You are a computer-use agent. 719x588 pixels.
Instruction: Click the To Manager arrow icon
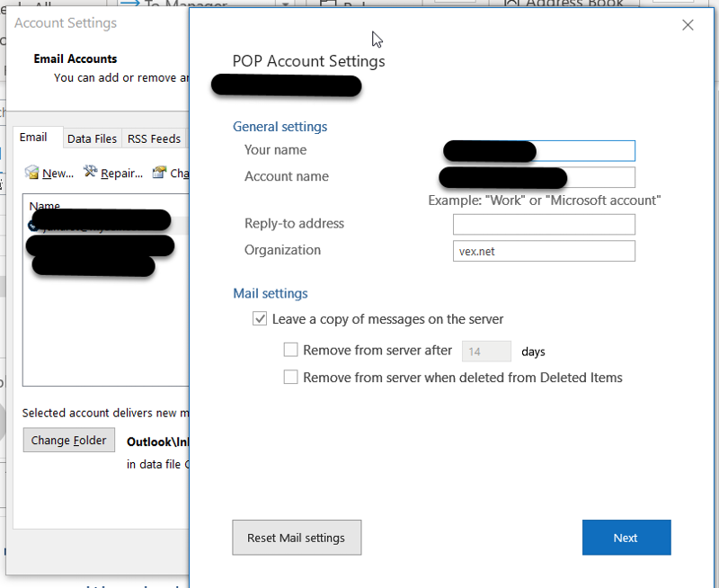(x=129, y=4)
